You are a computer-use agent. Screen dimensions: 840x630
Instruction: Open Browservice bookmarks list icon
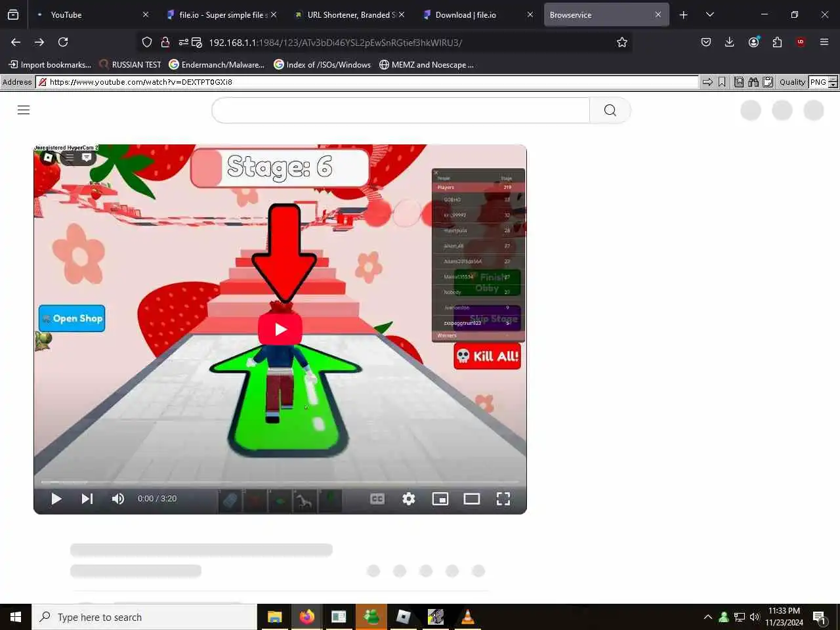click(x=739, y=82)
